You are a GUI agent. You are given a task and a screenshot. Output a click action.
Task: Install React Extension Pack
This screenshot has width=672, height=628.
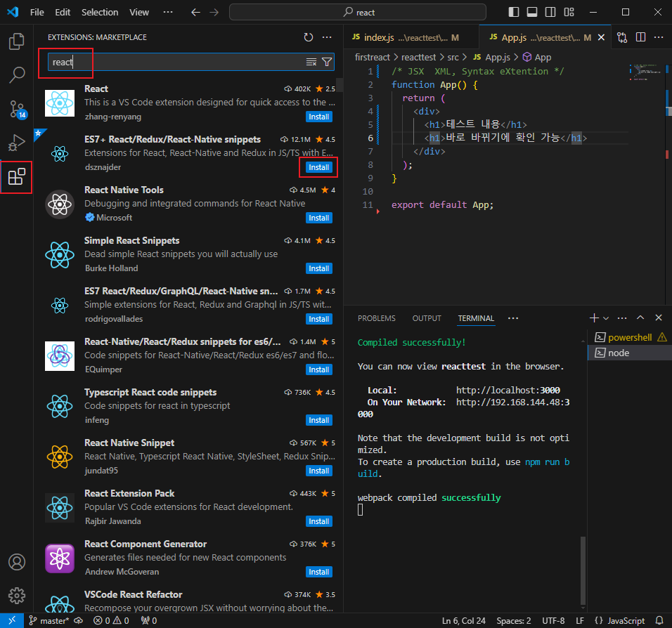[319, 521]
